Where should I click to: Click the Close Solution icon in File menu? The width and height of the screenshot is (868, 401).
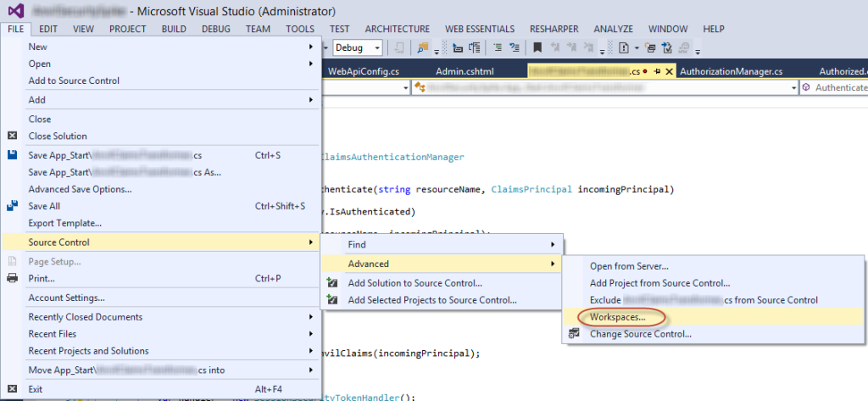pos(12,136)
